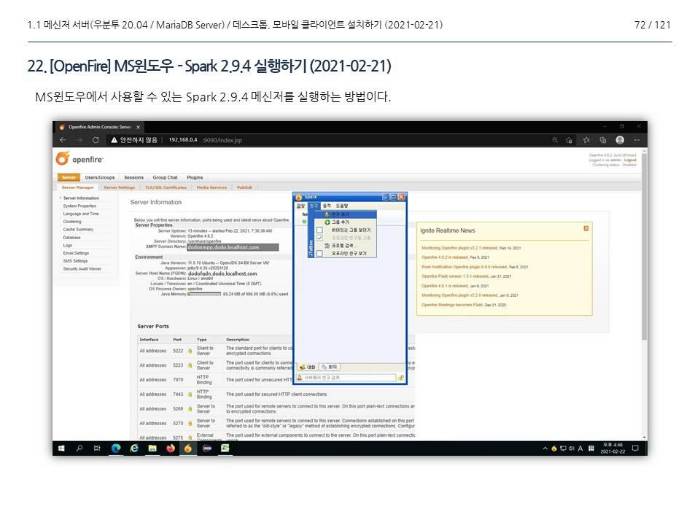
Task: Open Microsoft Edge from the taskbar
Action: [116, 448]
